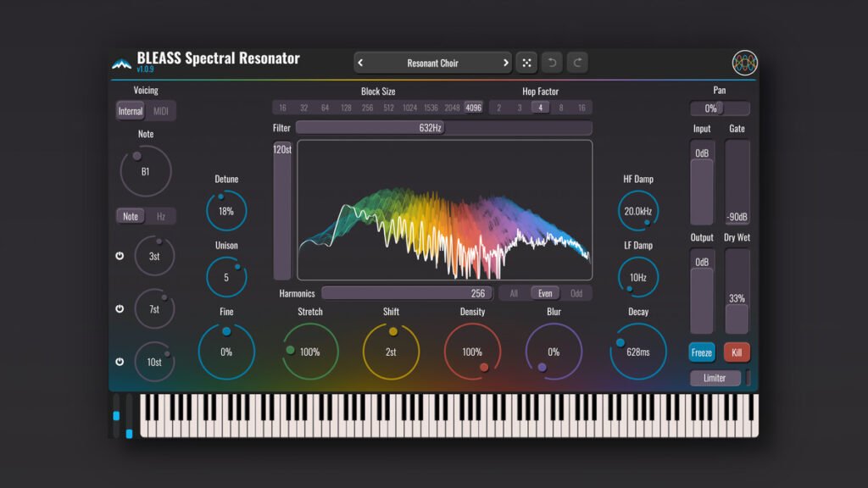Click the Stretch knob at 100%

coord(310,352)
